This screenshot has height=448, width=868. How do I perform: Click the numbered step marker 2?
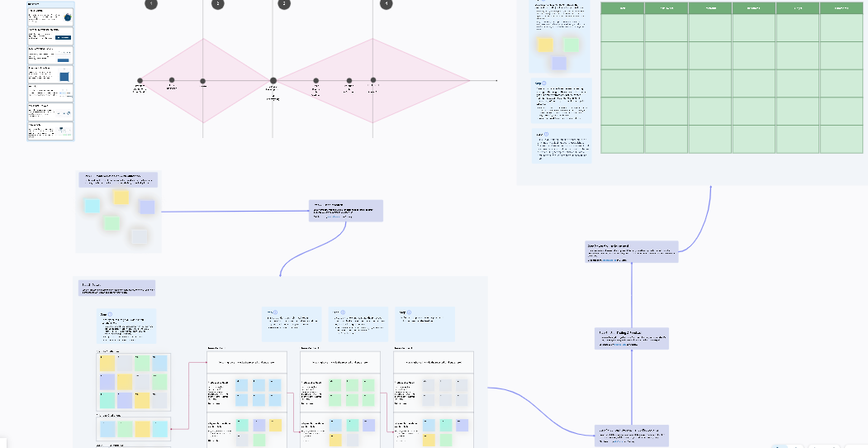(x=217, y=3)
